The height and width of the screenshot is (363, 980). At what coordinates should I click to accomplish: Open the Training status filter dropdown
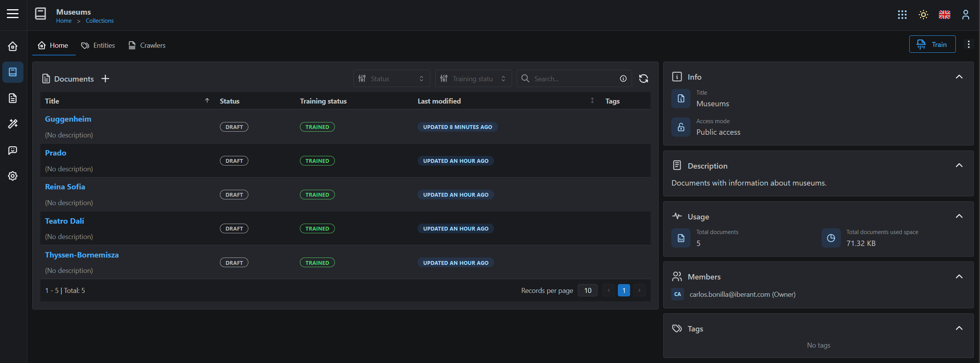pyautogui.click(x=473, y=79)
